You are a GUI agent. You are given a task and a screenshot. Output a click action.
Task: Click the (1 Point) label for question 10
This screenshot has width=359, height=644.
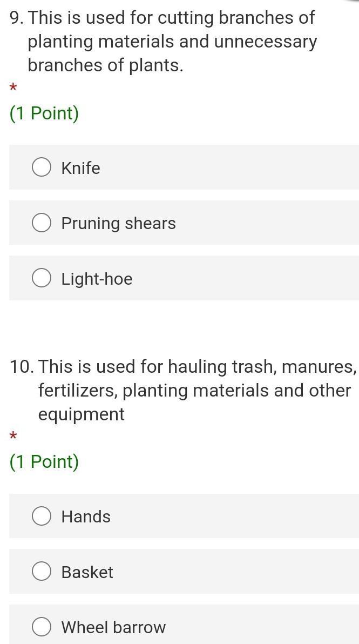coord(44,461)
